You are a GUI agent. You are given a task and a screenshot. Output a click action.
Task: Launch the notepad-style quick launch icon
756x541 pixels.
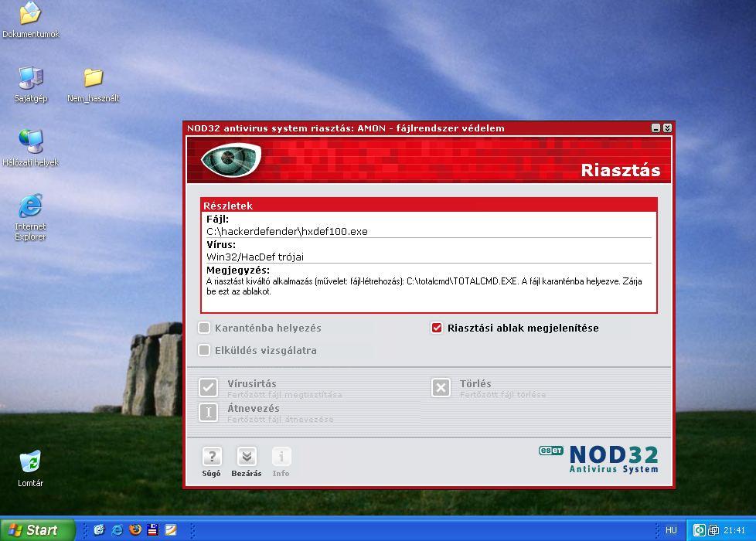171,530
